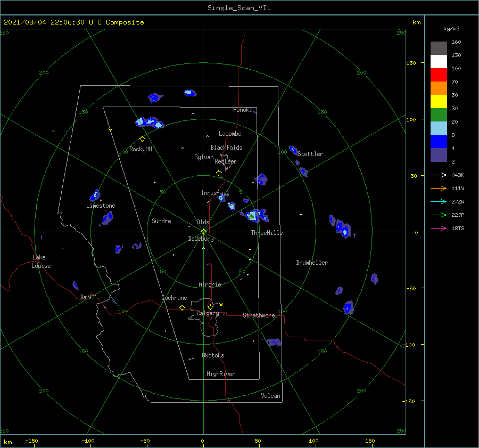Click the Vulcan label
This screenshot has height=448, width=479.
click(x=270, y=396)
